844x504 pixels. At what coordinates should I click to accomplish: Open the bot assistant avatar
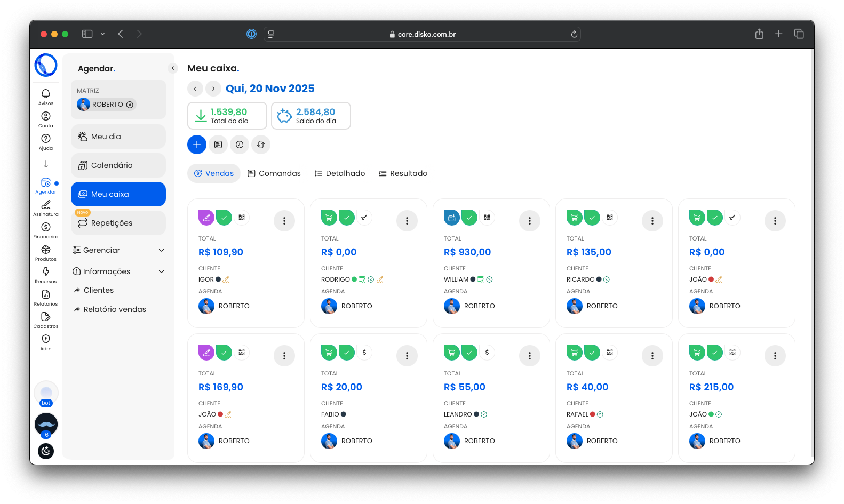pos(46,394)
